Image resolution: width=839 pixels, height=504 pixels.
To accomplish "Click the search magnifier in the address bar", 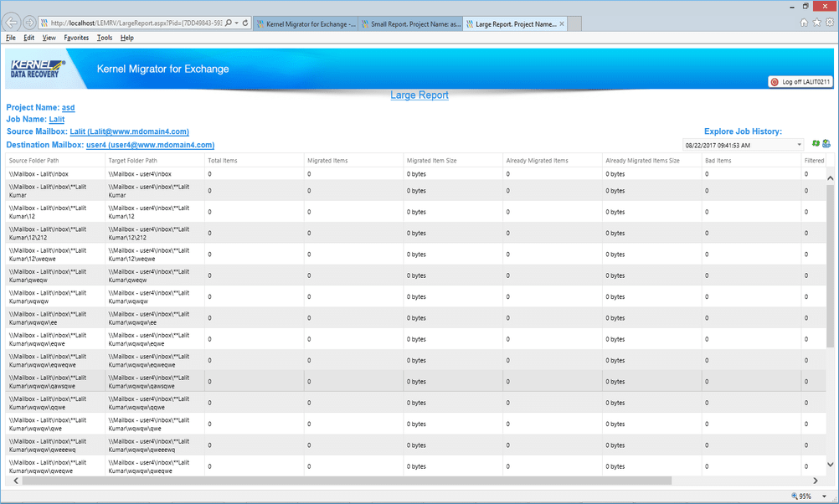I will pos(229,23).
